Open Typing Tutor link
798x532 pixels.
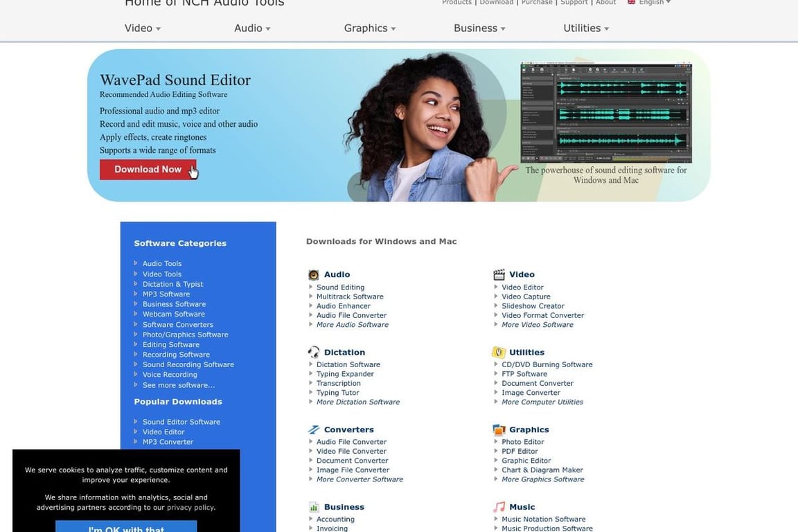click(x=338, y=393)
